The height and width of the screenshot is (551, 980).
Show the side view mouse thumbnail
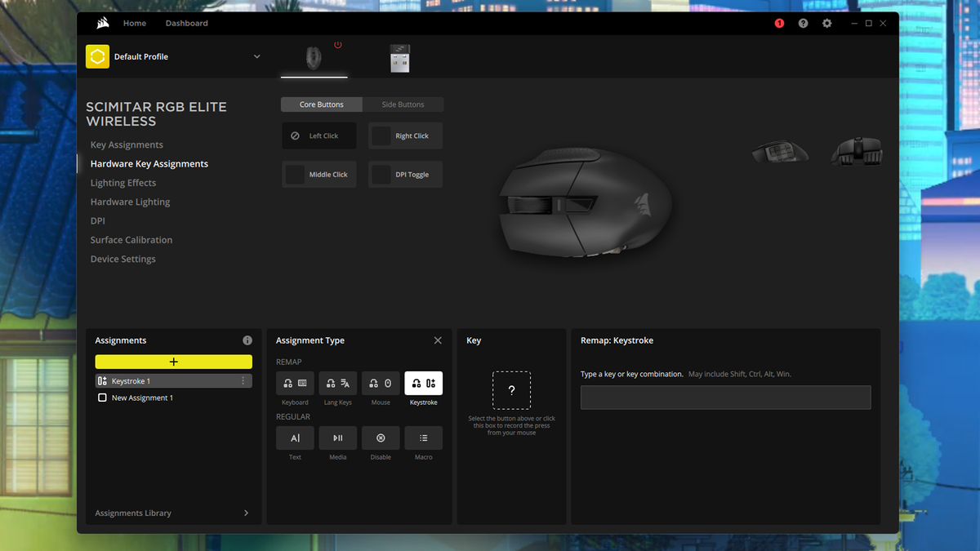780,152
